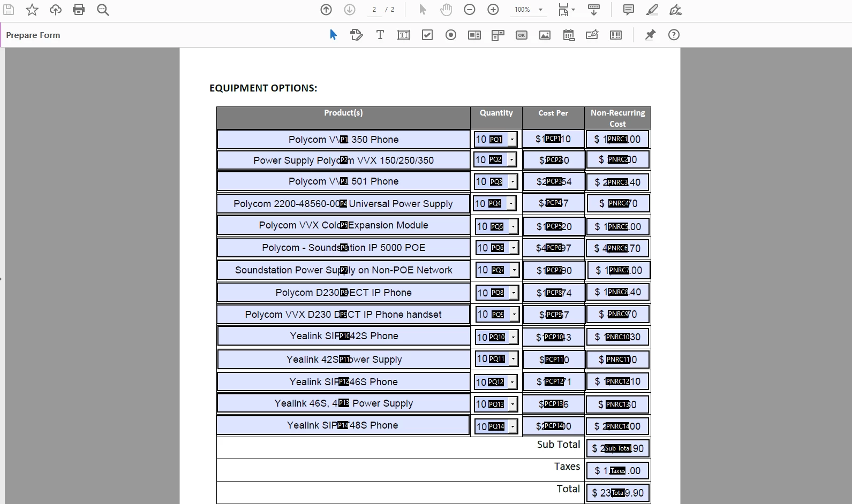Click the Prepare Form label
Image resolution: width=852 pixels, height=504 pixels.
pos(33,35)
